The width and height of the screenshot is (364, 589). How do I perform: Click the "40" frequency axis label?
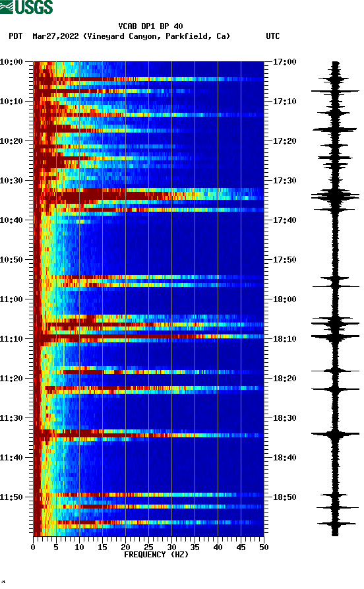(x=218, y=547)
